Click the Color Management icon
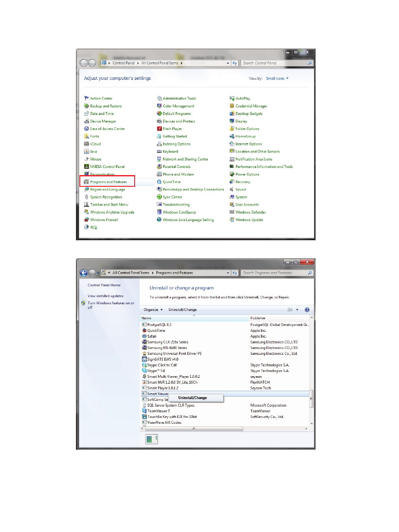The width and height of the screenshot is (399, 532). pyautogui.click(x=159, y=106)
